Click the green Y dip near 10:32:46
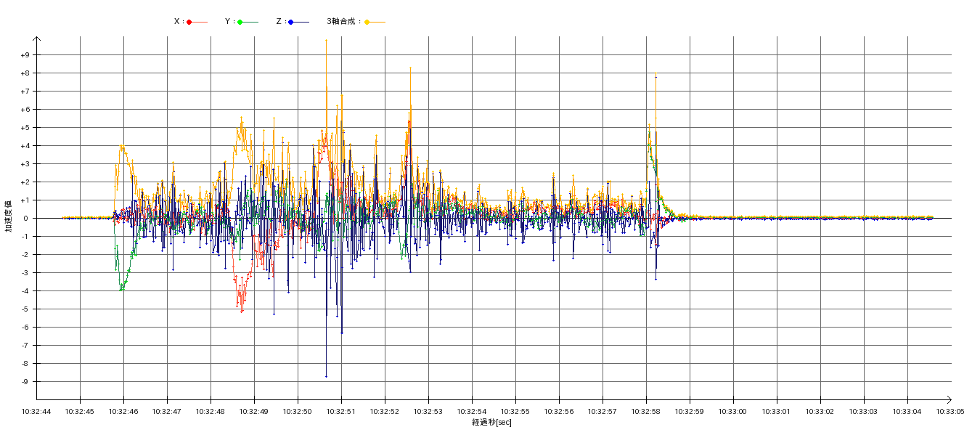Image resolution: width=980 pixels, height=443 pixels. 121,289
